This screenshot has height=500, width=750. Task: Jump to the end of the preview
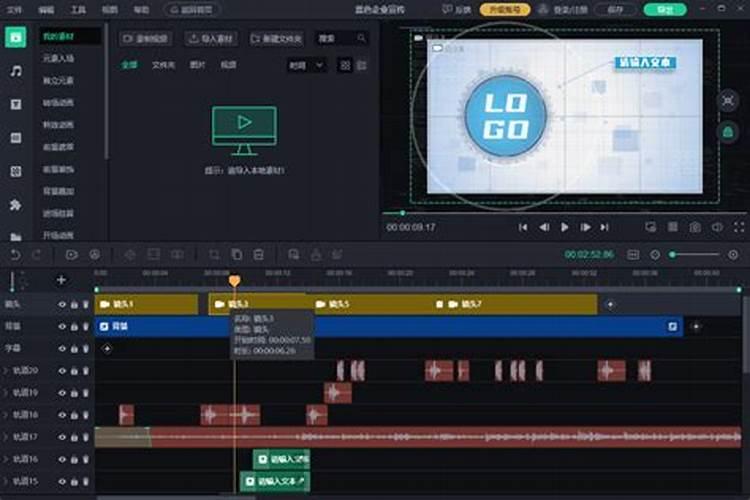click(x=605, y=227)
